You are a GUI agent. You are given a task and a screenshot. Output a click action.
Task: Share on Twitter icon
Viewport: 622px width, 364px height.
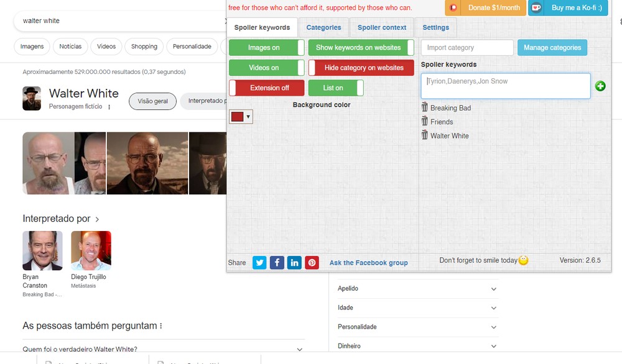tap(259, 263)
